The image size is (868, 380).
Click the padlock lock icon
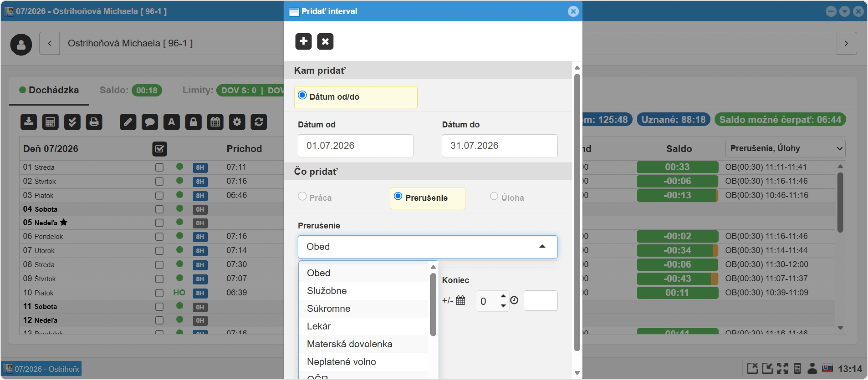tap(194, 122)
